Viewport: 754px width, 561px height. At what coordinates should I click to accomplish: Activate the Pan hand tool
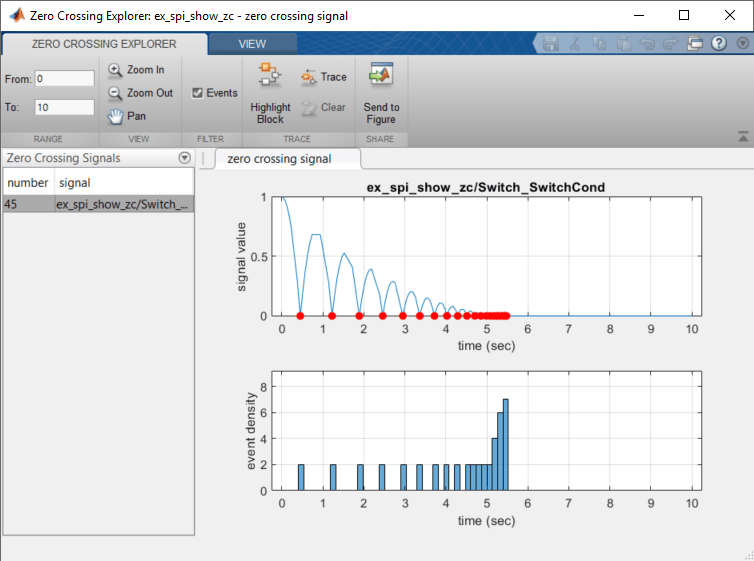click(127, 116)
